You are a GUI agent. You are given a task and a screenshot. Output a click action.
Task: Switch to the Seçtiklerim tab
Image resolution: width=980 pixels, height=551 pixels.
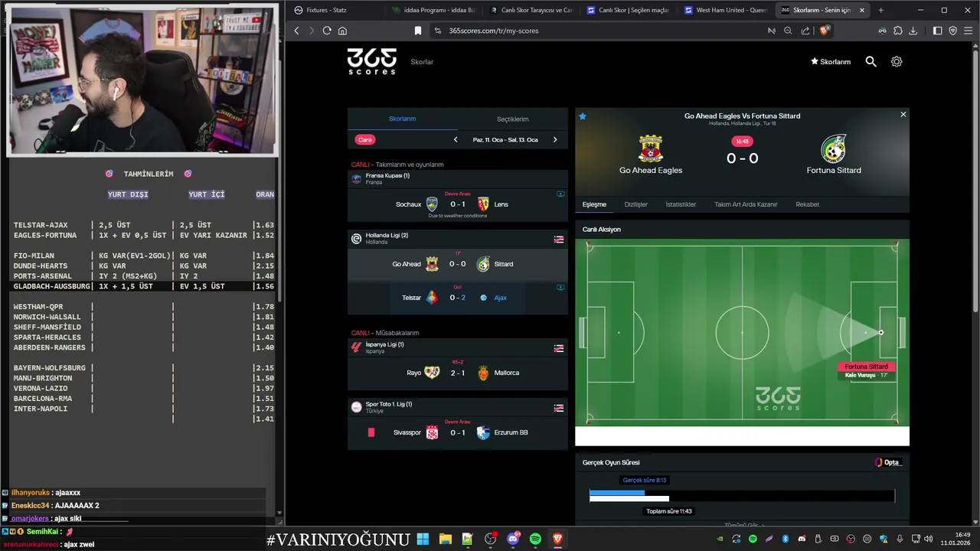click(x=512, y=119)
